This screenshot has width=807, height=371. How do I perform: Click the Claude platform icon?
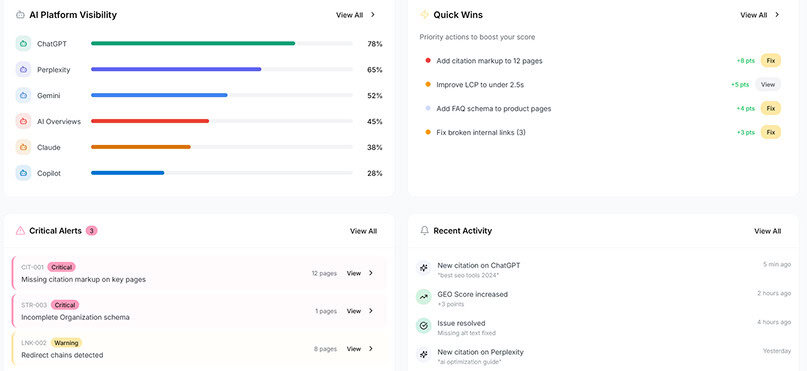(x=23, y=147)
